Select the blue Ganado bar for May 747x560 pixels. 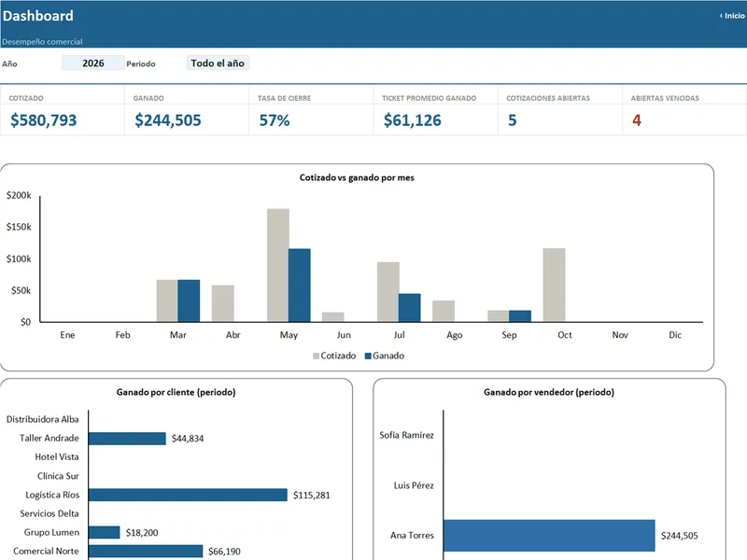[x=299, y=286]
